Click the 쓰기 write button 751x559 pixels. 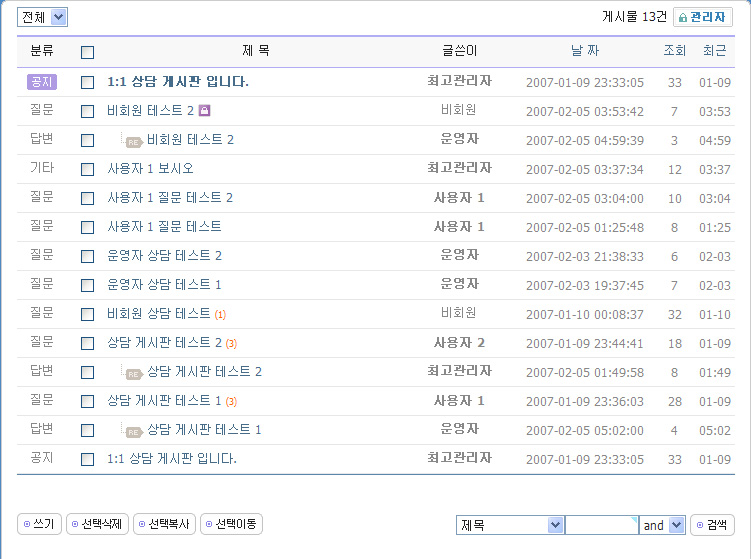coord(39,524)
